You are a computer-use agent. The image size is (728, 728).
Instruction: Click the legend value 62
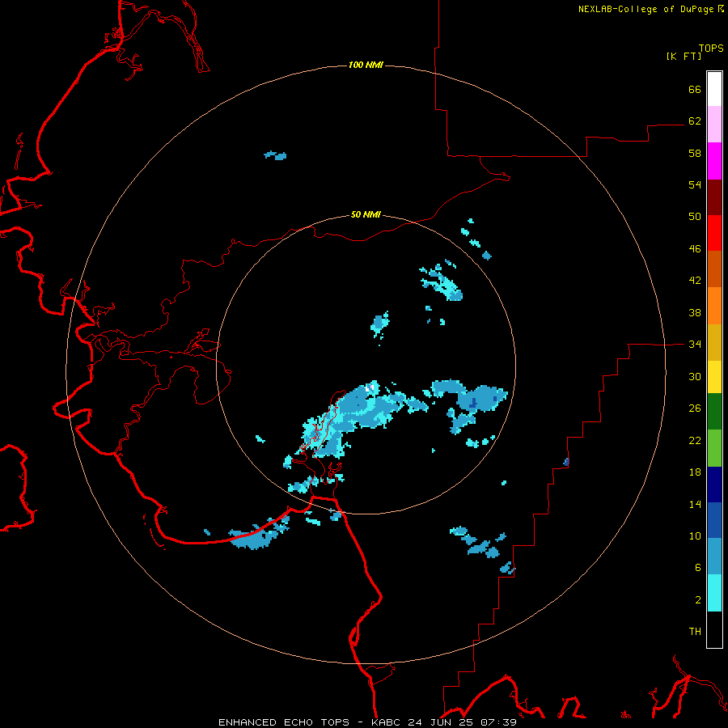coord(695,121)
